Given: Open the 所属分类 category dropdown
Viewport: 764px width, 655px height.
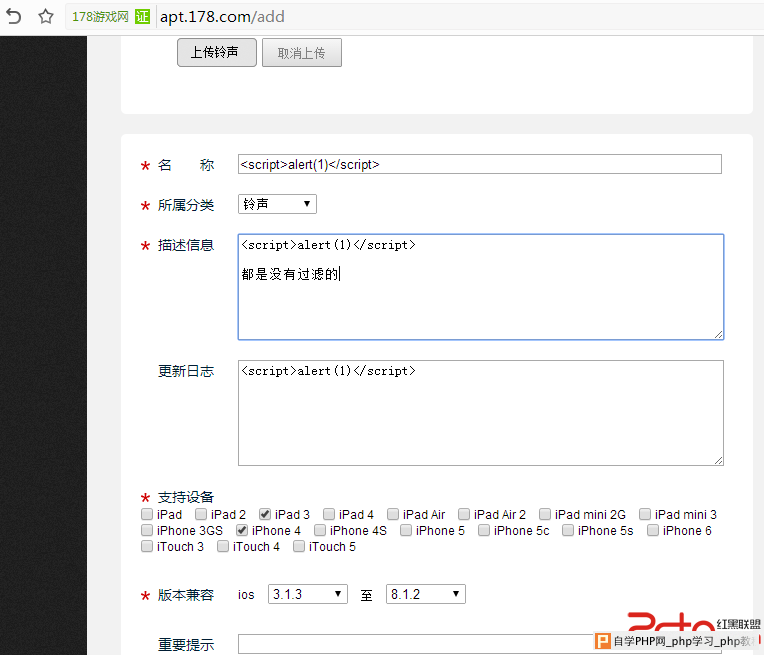Looking at the screenshot, I should tap(277, 204).
